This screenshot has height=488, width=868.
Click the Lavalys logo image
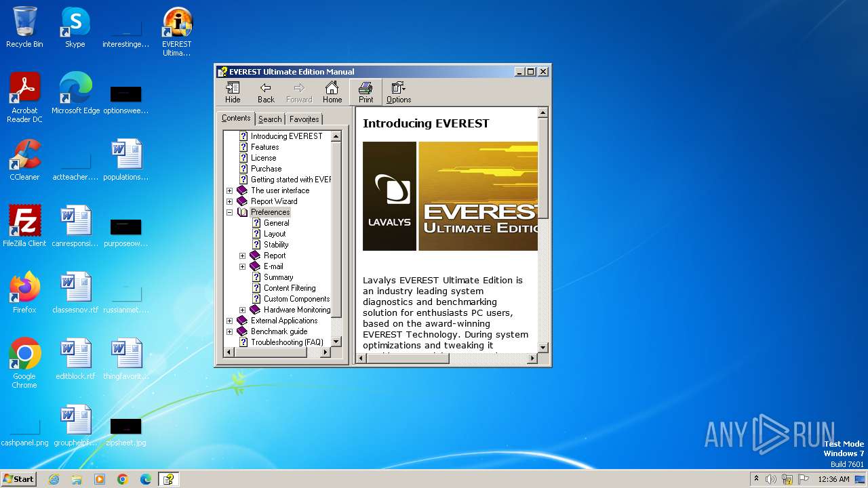click(389, 196)
